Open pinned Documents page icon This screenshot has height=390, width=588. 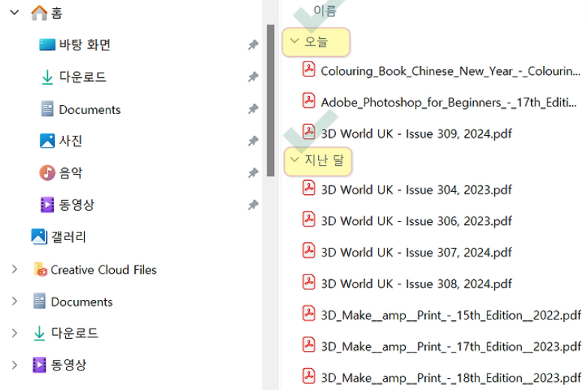47,109
